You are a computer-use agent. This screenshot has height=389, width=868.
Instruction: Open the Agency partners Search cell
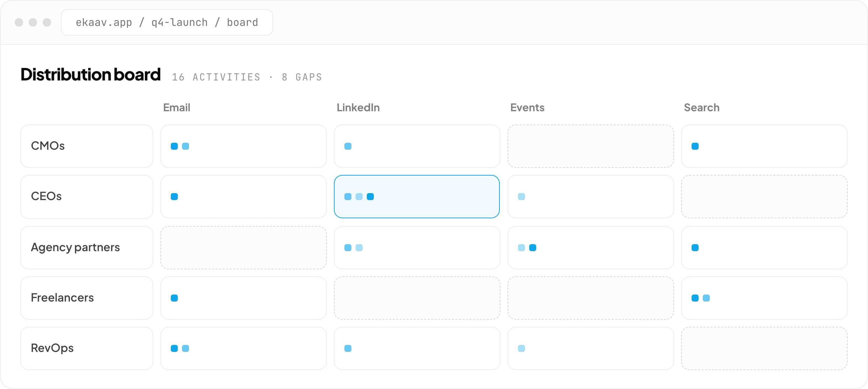click(x=764, y=248)
